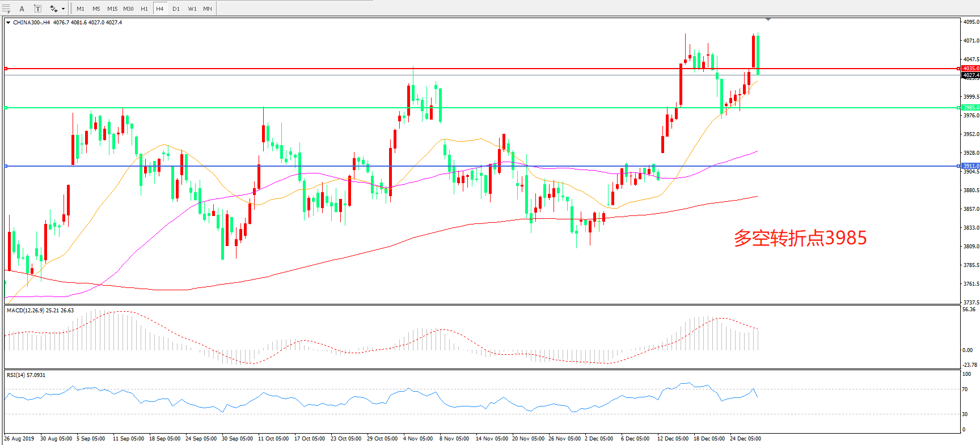Image resolution: width=980 pixels, height=445 pixels.
Task: Change chart to W1 timeframe
Action: click(x=192, y=9)
